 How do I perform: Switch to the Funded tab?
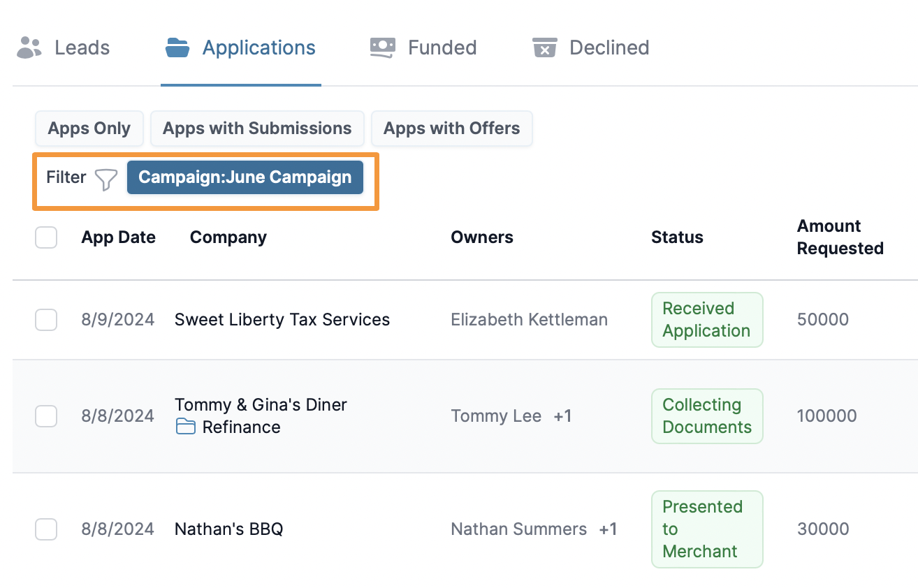click(x=442, y=47)
